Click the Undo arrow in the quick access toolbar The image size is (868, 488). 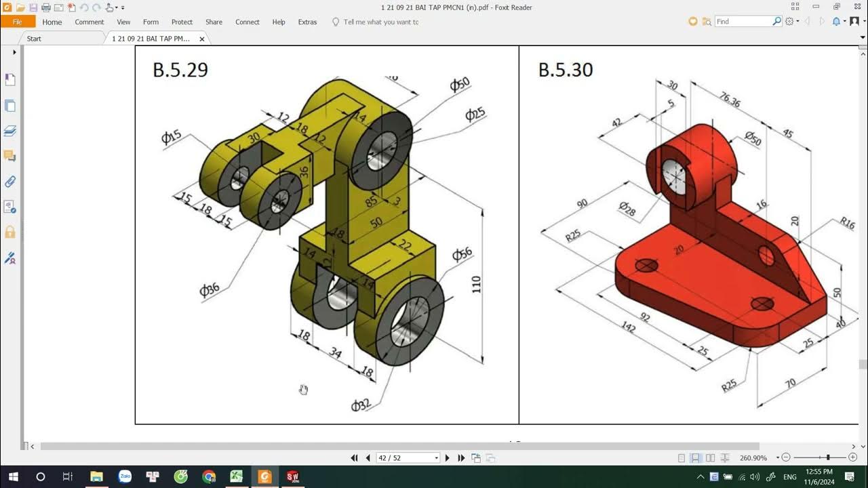pos(84,7)
